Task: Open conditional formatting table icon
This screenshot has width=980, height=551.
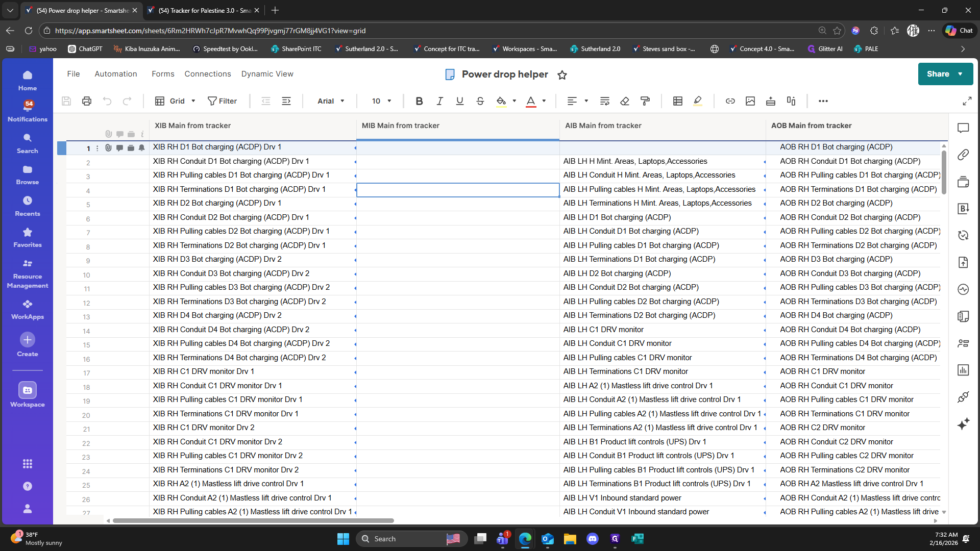Action: [x=678, y=101]
